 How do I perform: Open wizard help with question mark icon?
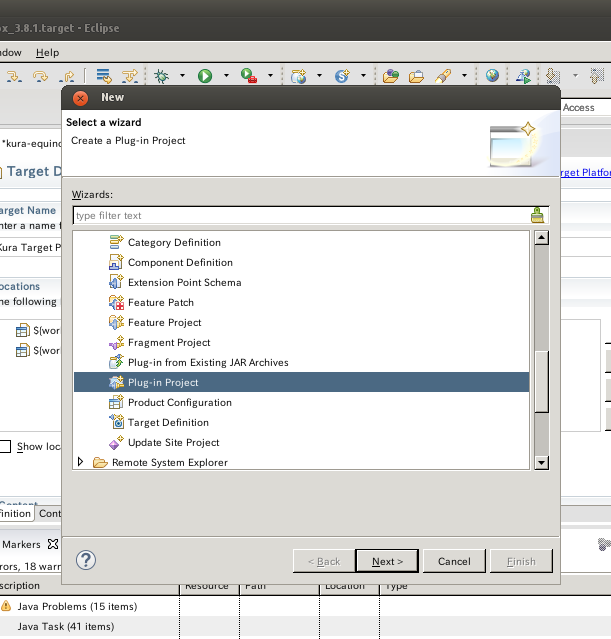tap(86, 560)
